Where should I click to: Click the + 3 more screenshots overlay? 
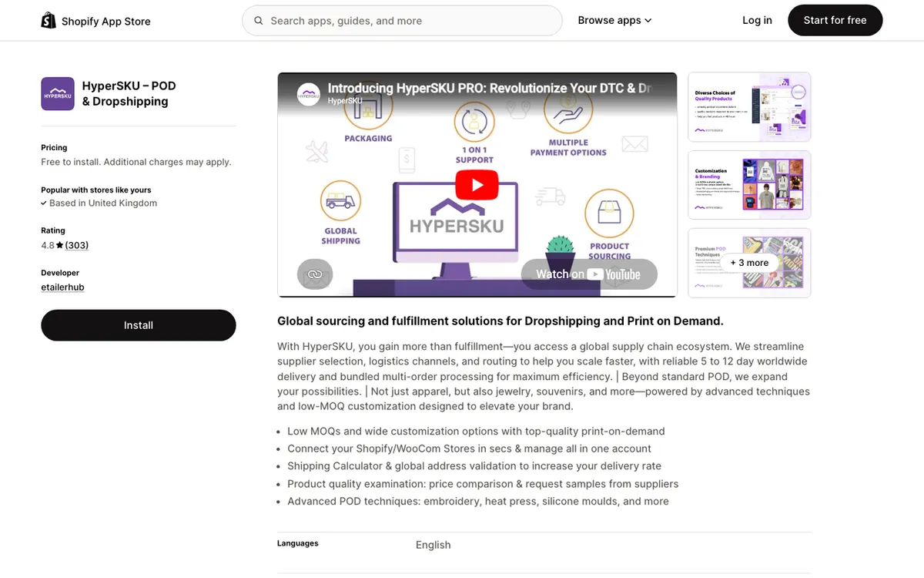749,263
